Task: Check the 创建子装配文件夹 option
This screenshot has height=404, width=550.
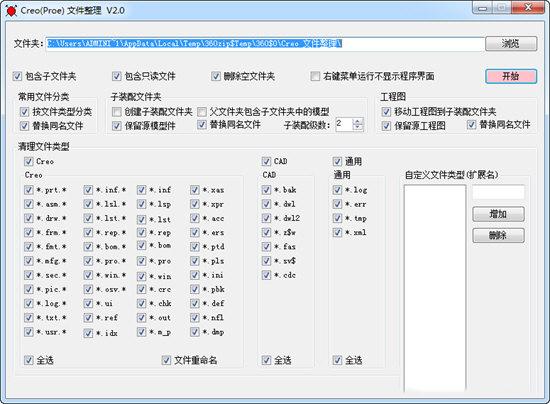Action: 116,112
